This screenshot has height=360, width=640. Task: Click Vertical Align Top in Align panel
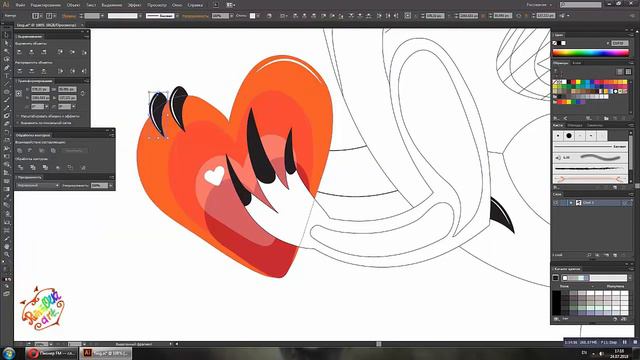tap(60, 52)
